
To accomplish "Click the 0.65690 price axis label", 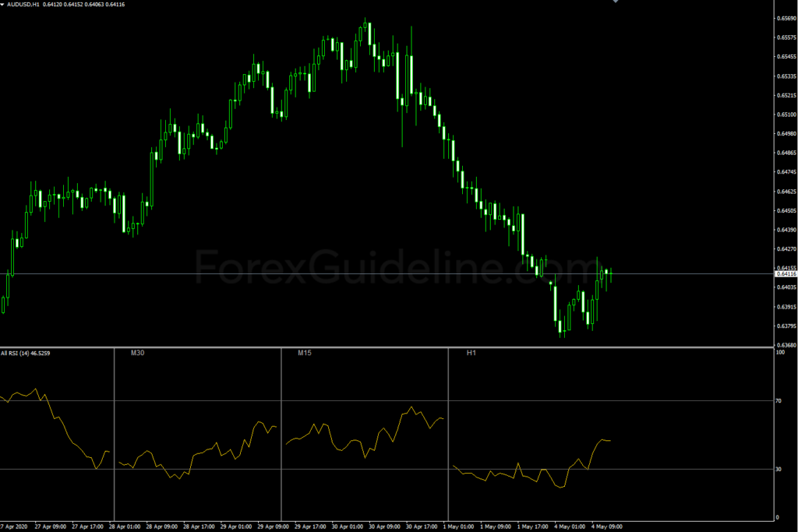I will click(x=786, y=19).
